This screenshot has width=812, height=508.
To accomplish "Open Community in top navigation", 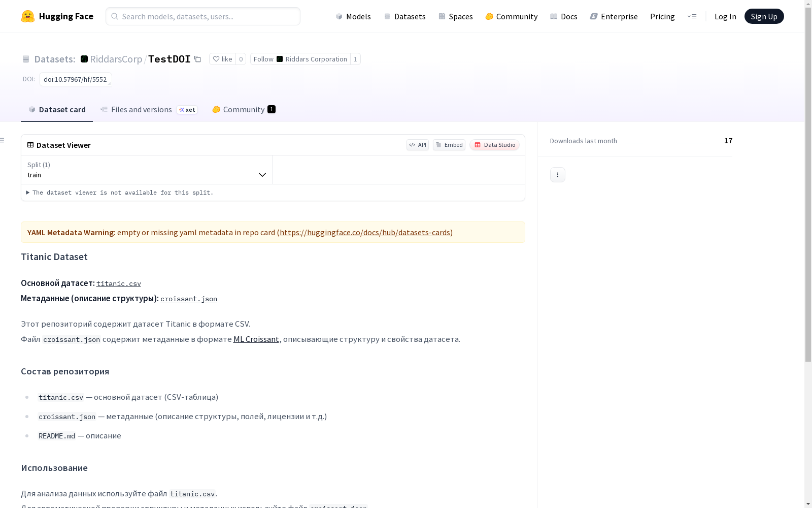I will coord(512,16).
